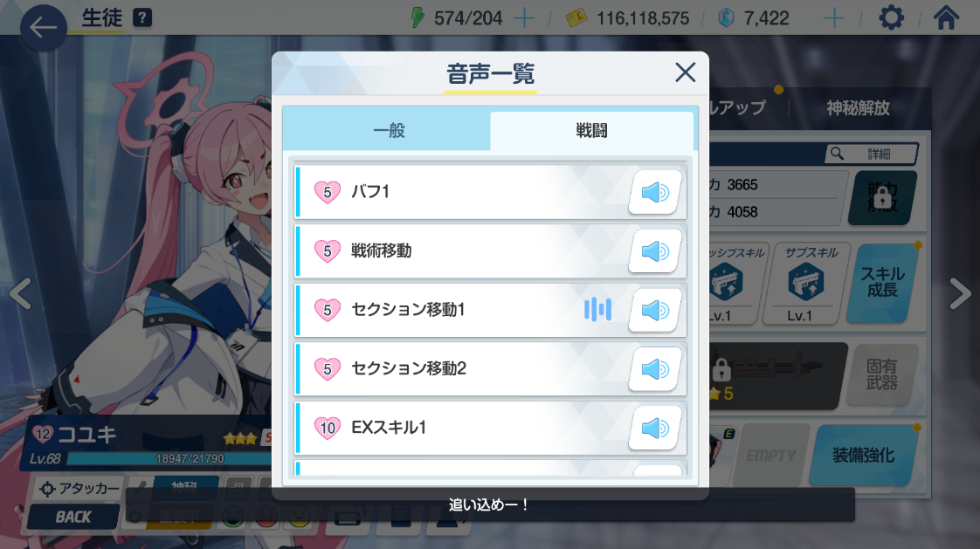Close the 音声一覧 voice list dialog

[x=685, y=72]
